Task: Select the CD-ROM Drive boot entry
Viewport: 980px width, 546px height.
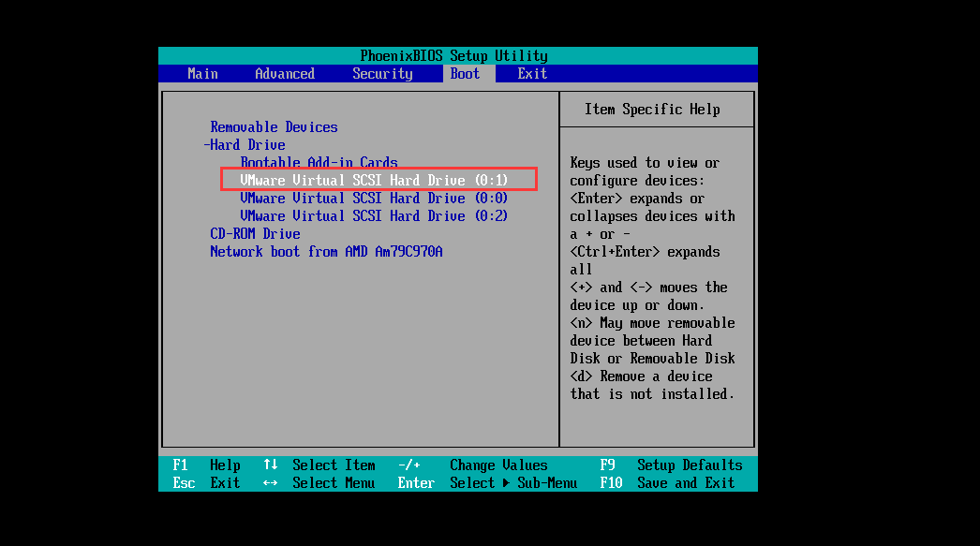Action: pyautogui.click(x=255, y=233)
